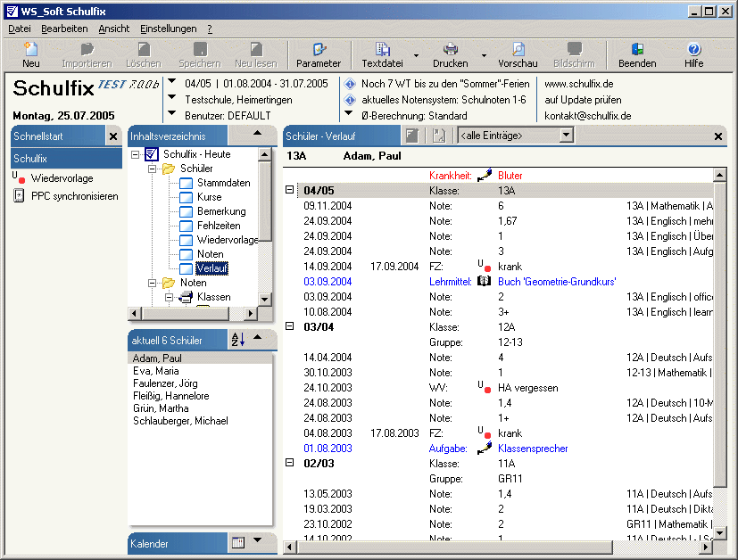Click calendar icon in Kalender panel
The image size is (738, 560).
[x=238, y=542]
